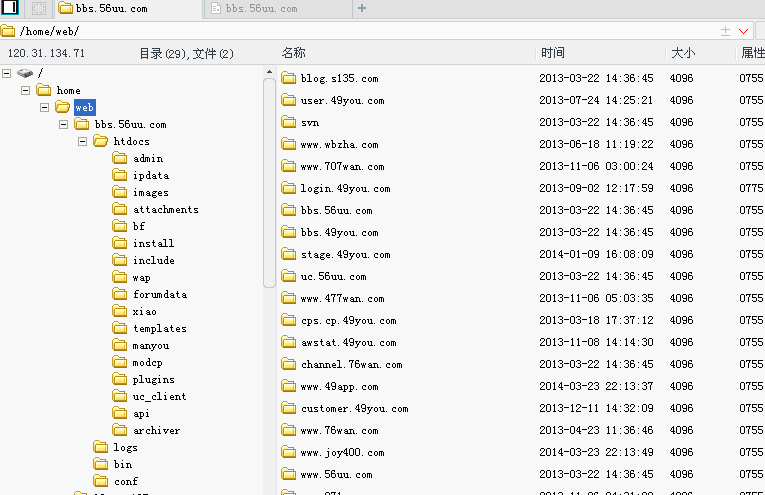This screenshot has width=765, height=495.
Task: Click the tree panel scrollbar thumb
Action: point(269,183)
